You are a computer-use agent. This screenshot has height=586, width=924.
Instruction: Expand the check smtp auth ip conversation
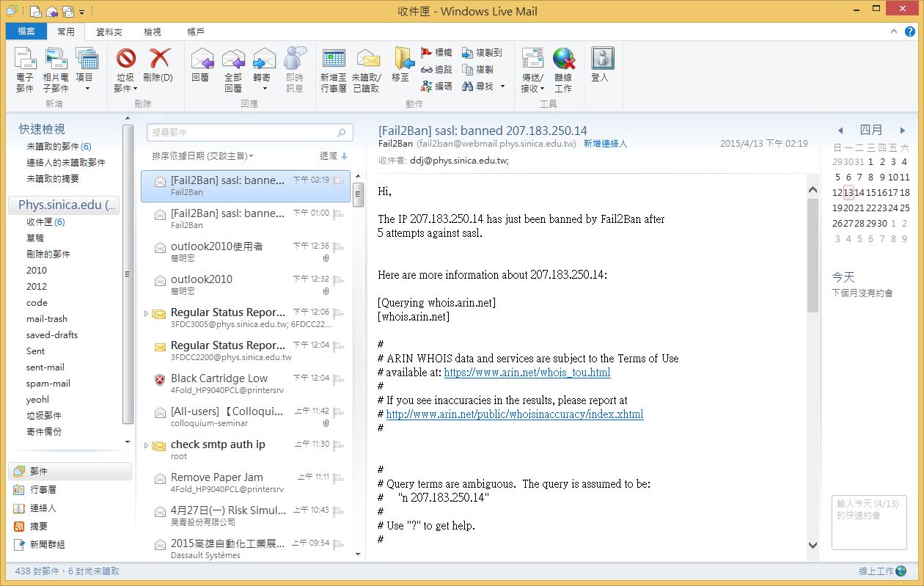146,445
